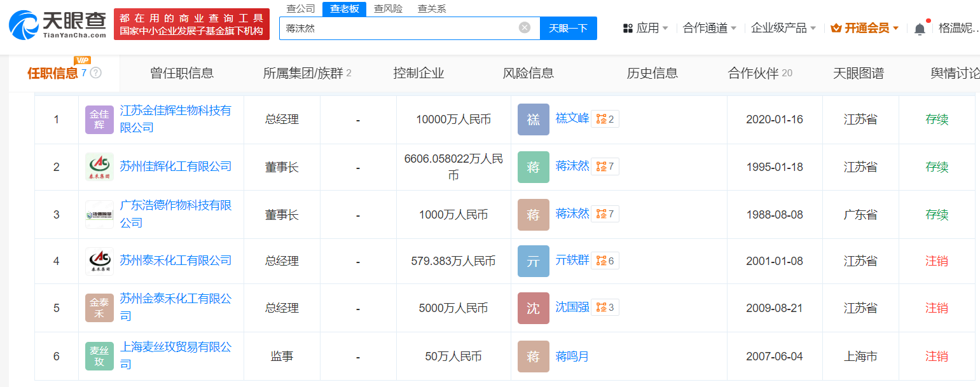Open the 禚文峰 name link
The height and width of the screenshot is (387, 980).
pyautogui.click(x=572, y=119)
